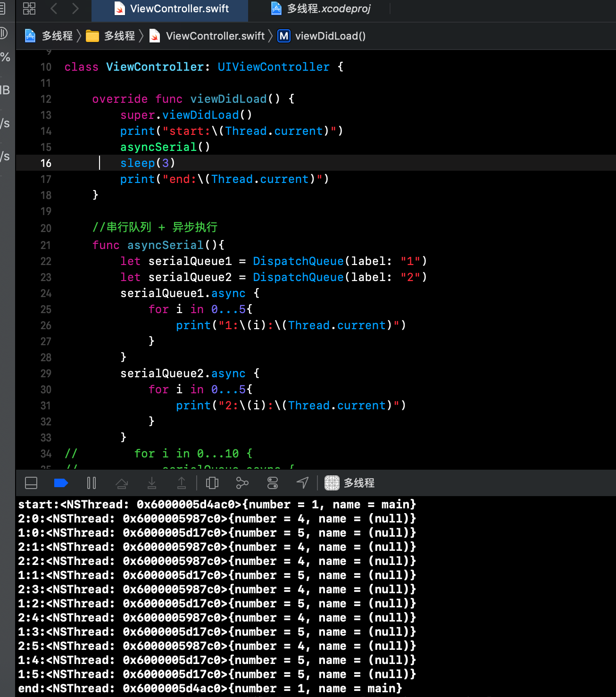
Task: Toggle breakpoints activation button
Action: point(61,483)
